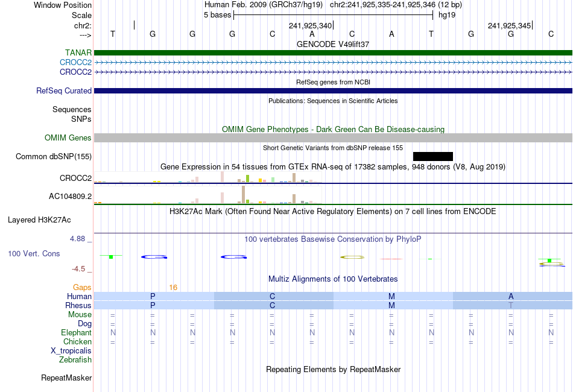The height and width of the screenshot is (392, 573).
Task: Click the 5 bases scale bar
Action: click(x=333, y=15)
